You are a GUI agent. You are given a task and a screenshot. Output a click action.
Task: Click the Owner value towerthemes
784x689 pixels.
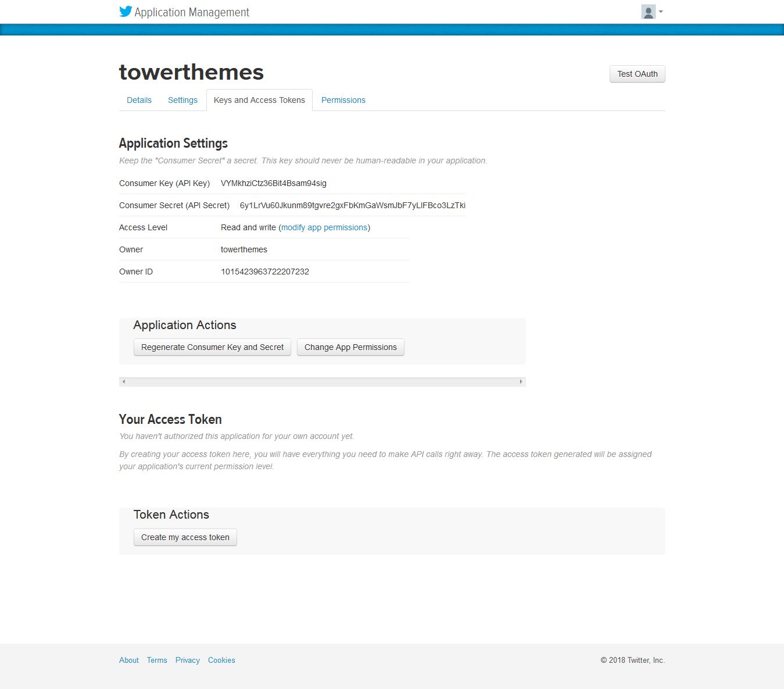(x=244, y=249)
